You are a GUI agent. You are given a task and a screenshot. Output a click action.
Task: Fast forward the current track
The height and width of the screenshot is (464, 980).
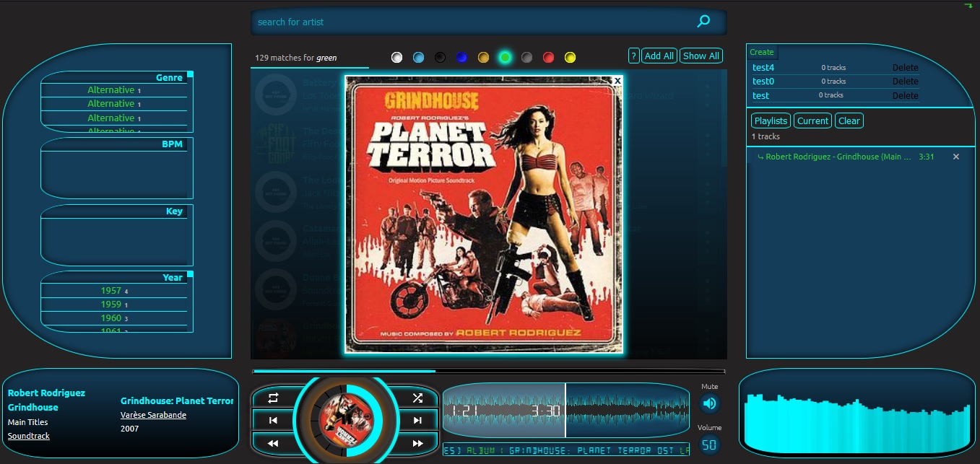[x=417, y=443]
